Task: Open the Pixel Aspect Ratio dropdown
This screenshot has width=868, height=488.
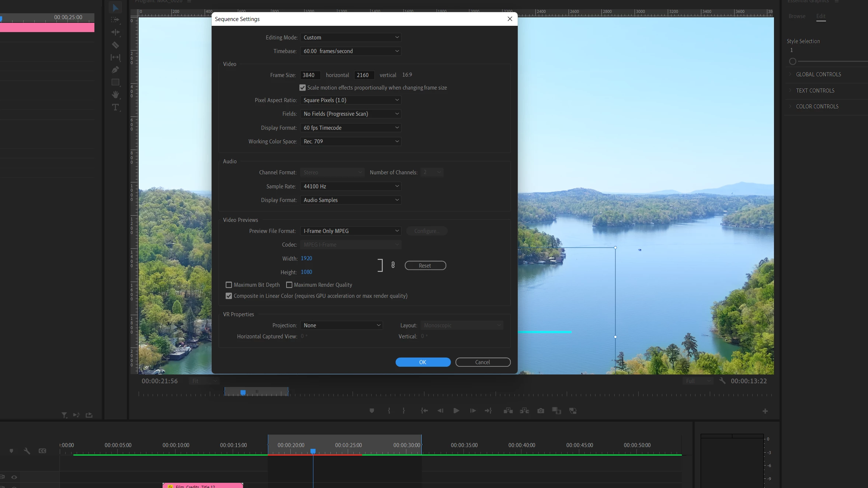Action: pos(350,100)
